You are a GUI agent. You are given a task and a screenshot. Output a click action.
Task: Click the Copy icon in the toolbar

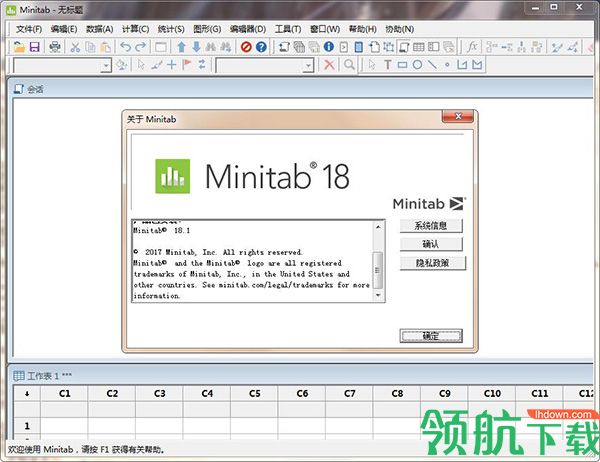click(x=90, y=47)
